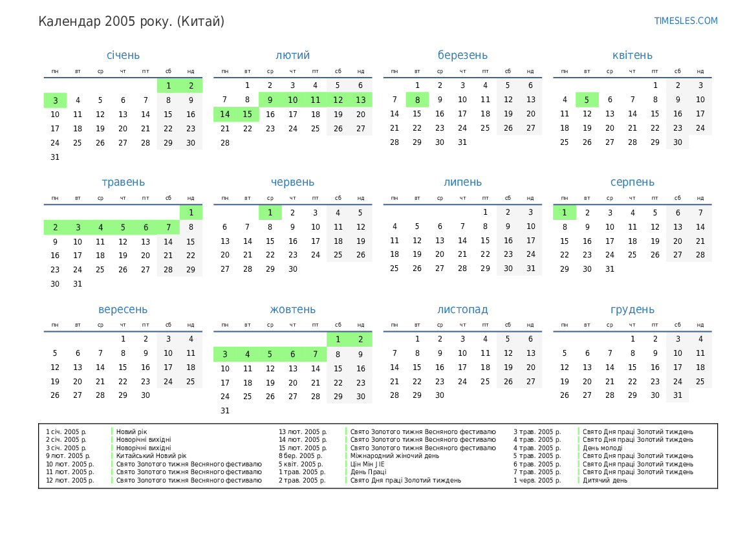Click highlighted 5 in квітень
This screenshot has width=756, height=535.
click(x=587, y=100)
